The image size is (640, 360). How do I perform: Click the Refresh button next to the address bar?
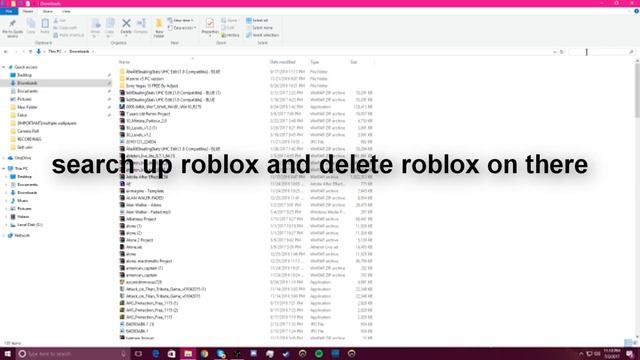[562, 52]
